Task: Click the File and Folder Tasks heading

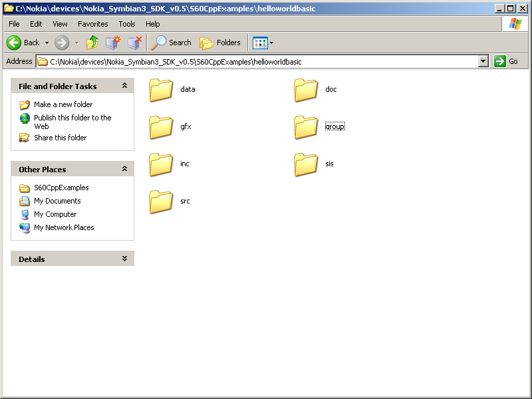Action: [x=58, y=86]
